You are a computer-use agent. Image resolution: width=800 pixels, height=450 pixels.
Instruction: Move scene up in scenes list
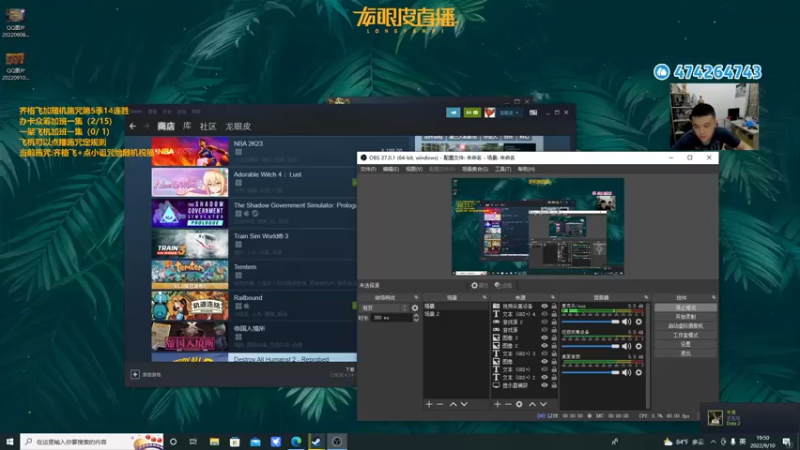(x=453, y=404)
